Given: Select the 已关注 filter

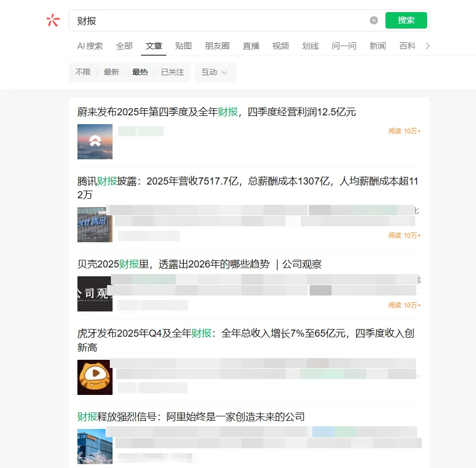Looking at the screenshot, I should 172,72.
